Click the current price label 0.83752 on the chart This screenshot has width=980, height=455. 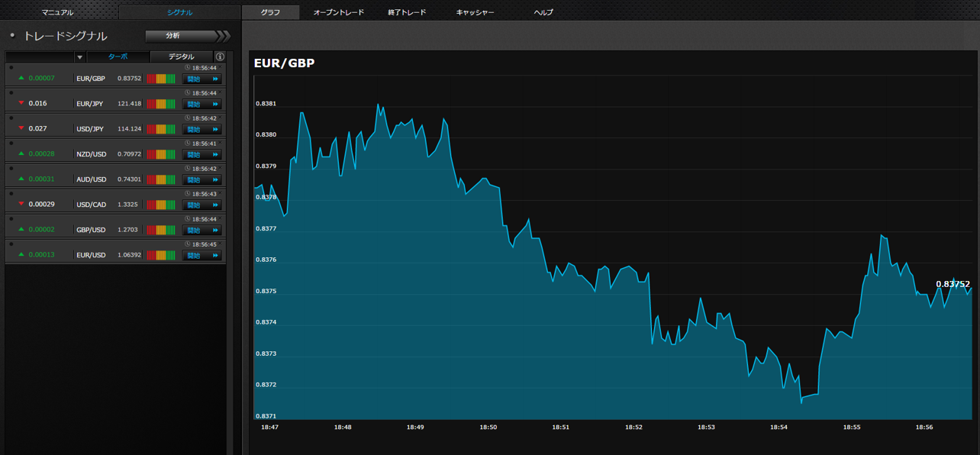tap(953, 284)
